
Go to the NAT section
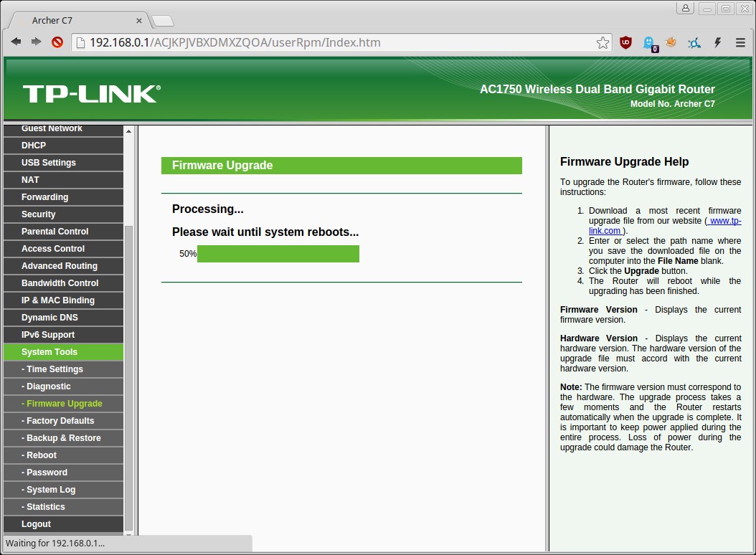tap(64, 180)
